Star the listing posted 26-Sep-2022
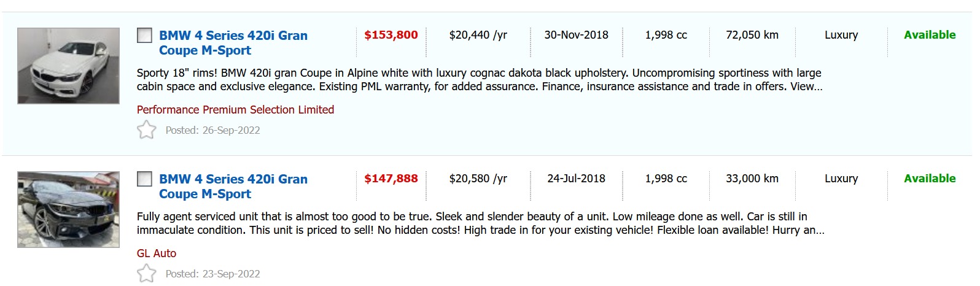Image resolution: width=980 pixels, height=286 pixels. pos(146,130)
